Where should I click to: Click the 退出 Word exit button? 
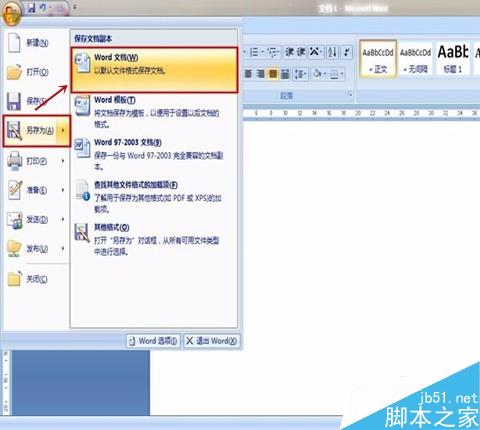tap(212, 341)
